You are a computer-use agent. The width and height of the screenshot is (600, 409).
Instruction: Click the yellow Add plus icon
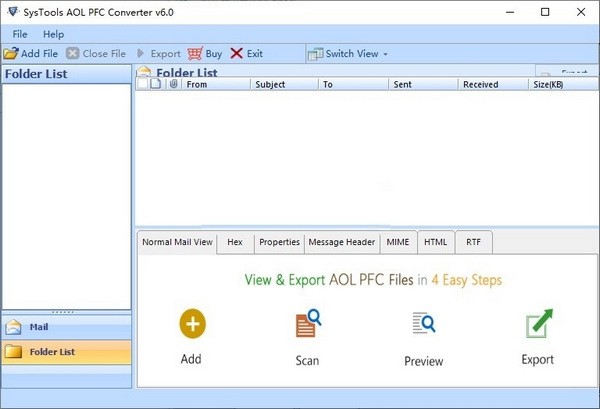click(192, 323)
